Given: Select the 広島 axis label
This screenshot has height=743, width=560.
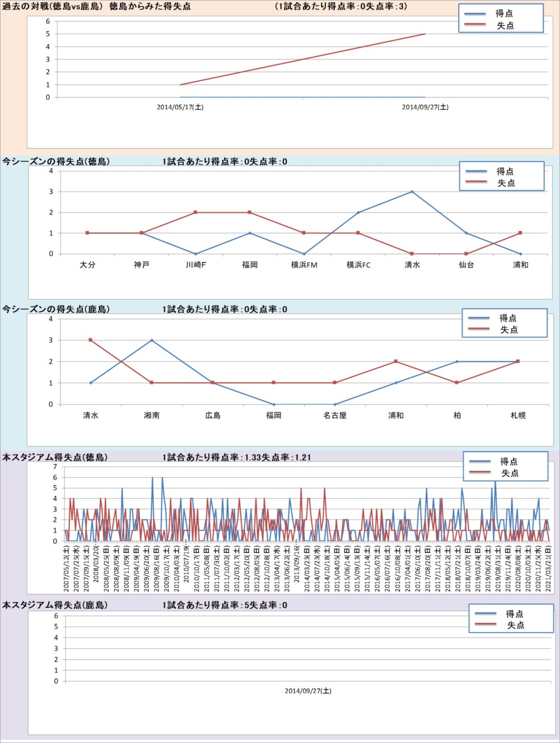Looking at the screenshot, I should click(213, 416).
